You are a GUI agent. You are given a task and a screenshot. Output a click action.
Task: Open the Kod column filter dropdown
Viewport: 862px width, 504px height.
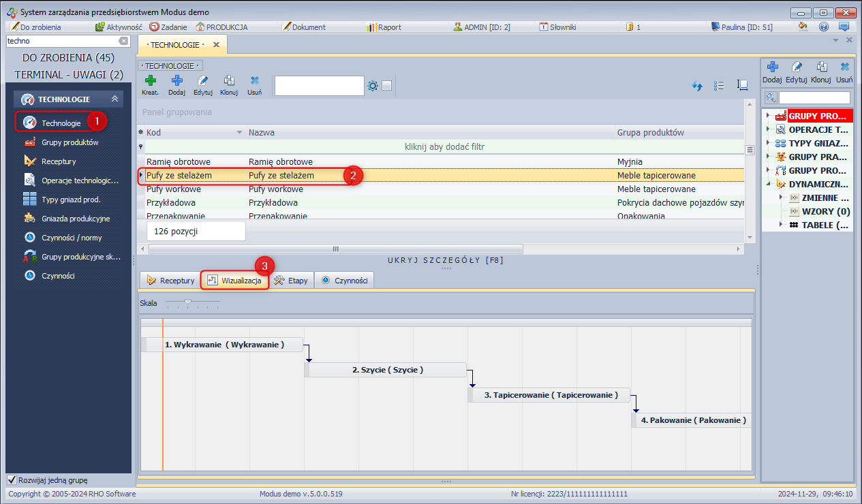click(239, 132)
